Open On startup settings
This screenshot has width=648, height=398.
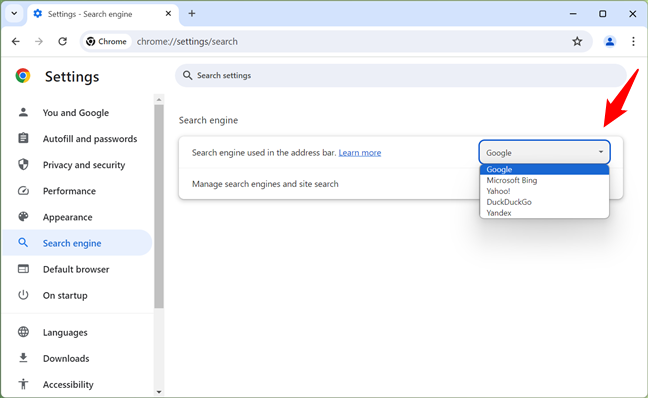[77, 295]
